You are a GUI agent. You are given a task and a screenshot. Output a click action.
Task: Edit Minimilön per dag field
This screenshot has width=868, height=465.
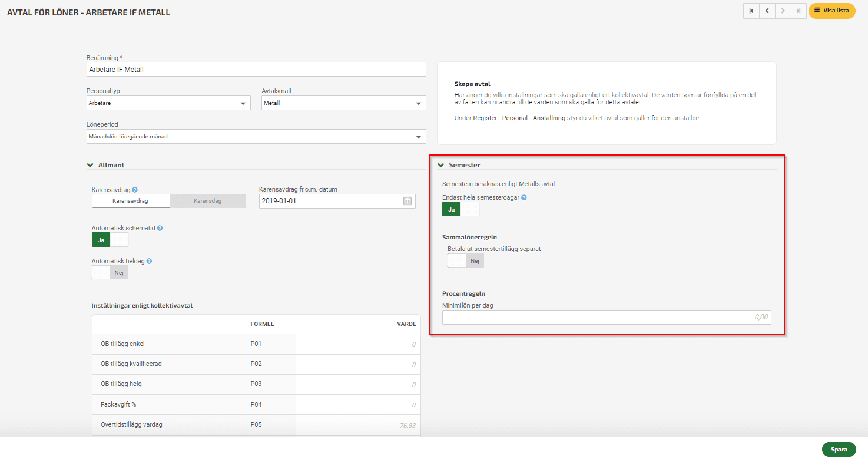click(607, 317)
